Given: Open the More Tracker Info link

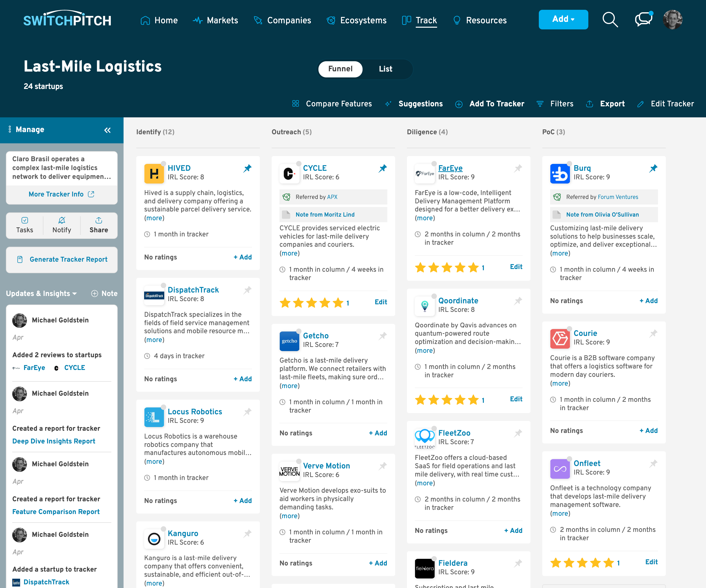Looking at the screenshot, I should pyautogui.click(x=62, y=194).
